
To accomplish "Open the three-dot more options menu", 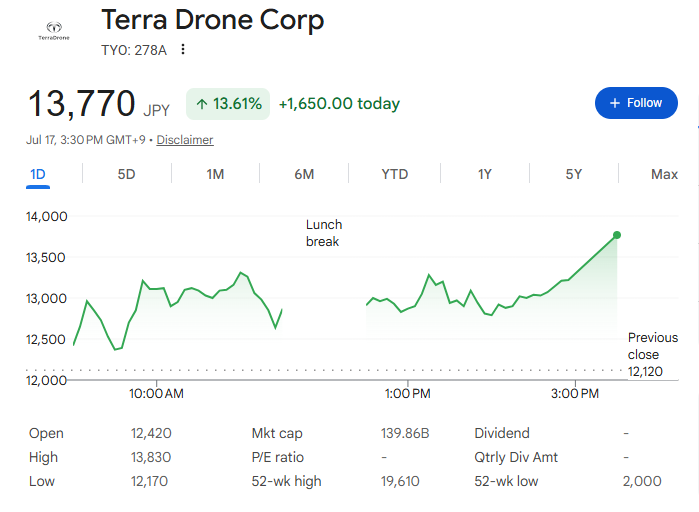I will tap(183, 49).
